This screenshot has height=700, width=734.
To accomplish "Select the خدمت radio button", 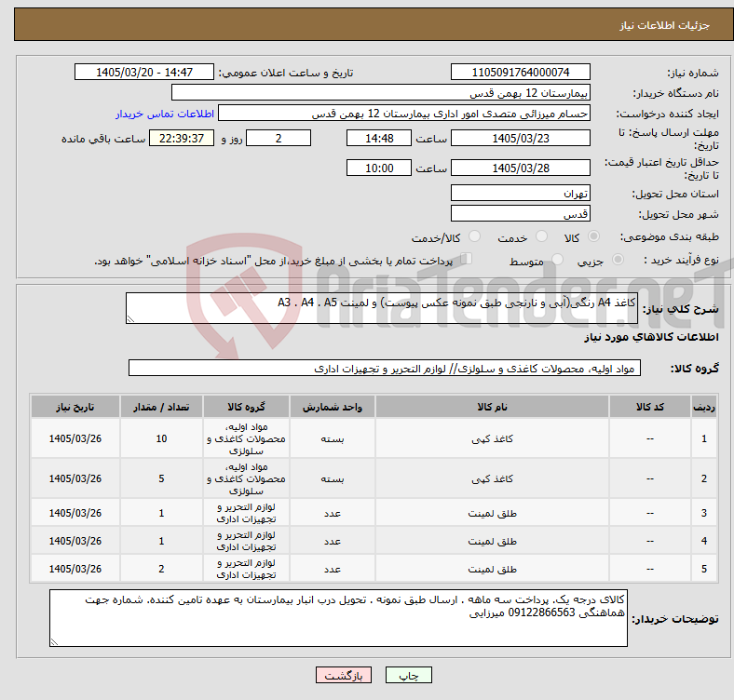I will click(x=541, y=236).
